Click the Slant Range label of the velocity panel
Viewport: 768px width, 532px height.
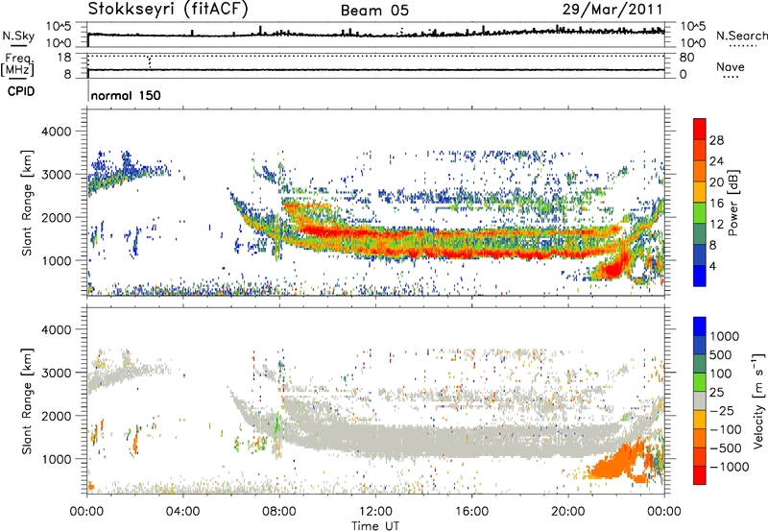(27, 401)
